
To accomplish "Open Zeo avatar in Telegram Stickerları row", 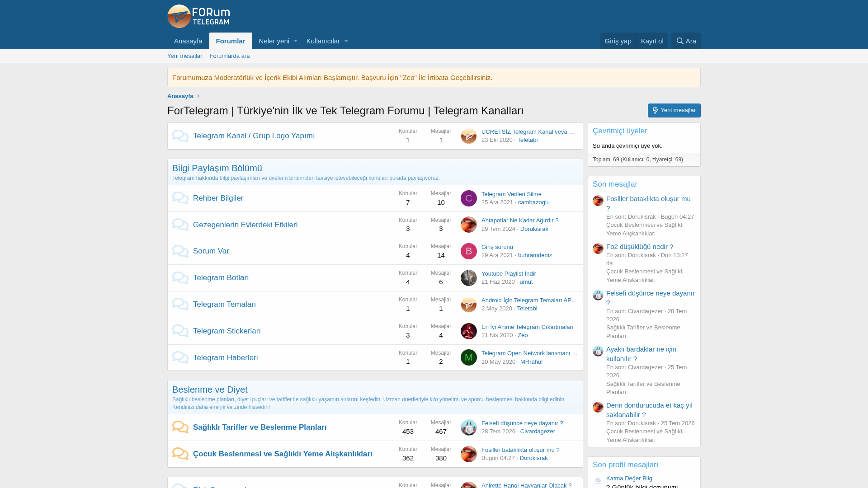I will [x=469, y=331].
